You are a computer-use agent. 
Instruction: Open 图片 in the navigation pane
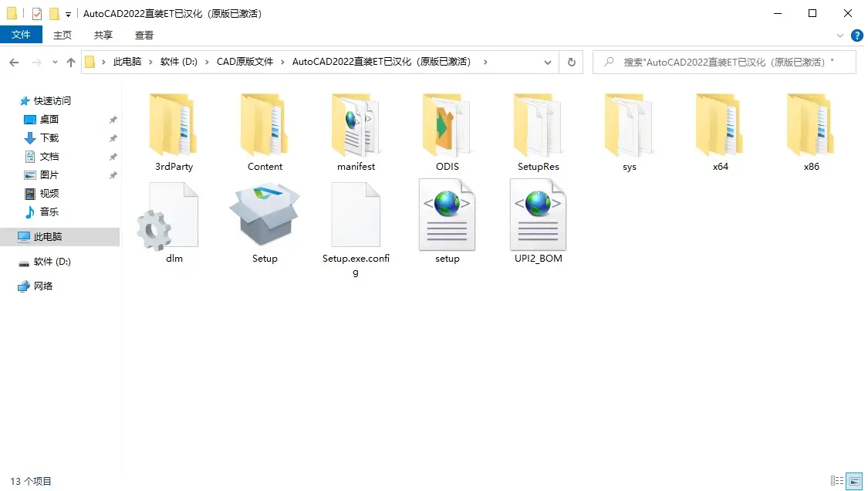tap(49, 175)
